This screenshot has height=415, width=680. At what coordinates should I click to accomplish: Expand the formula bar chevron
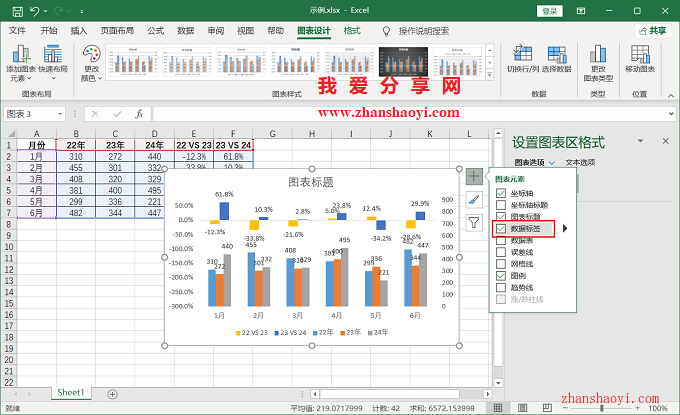tap(671, 114)
